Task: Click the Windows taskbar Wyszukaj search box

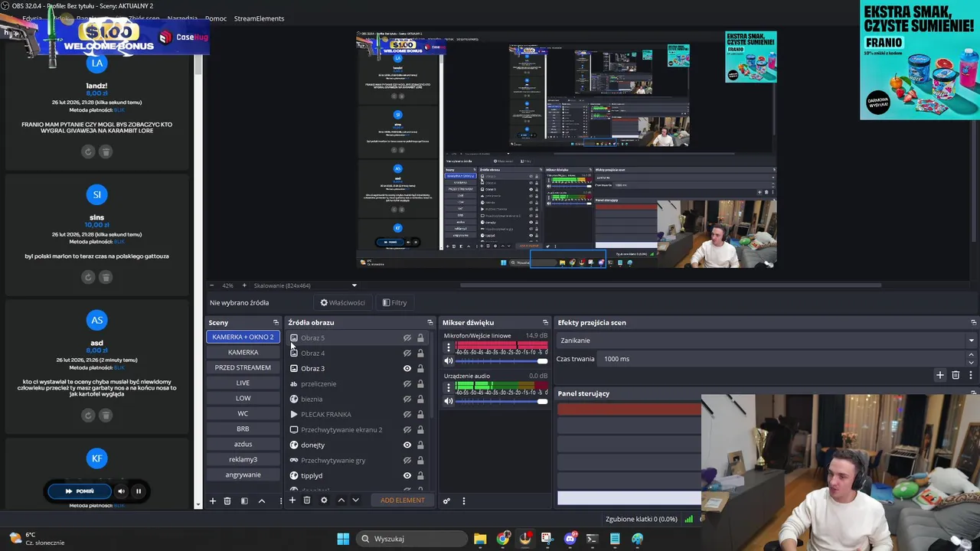Action: tap(412, 539)
